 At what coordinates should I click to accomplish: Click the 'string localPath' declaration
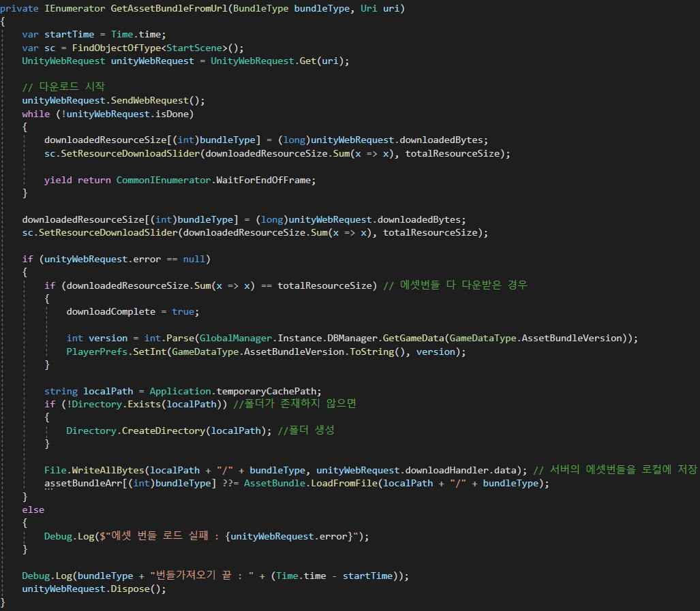(x=89, y=391)
